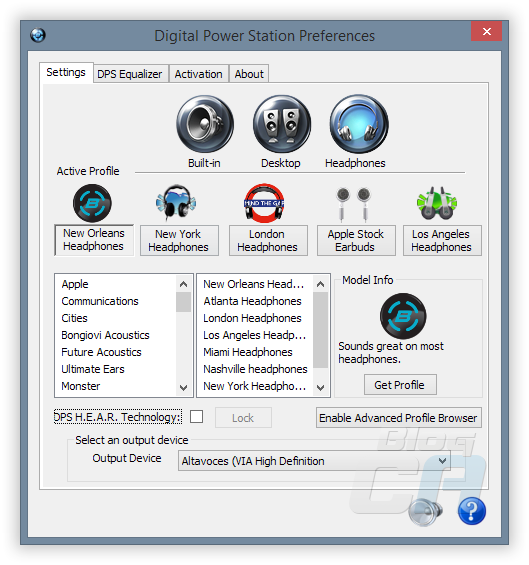Enable the DPS H.E.A.R. Technology checkbox
The height and width of the screenshot is (565, 529).
(196, 417)
